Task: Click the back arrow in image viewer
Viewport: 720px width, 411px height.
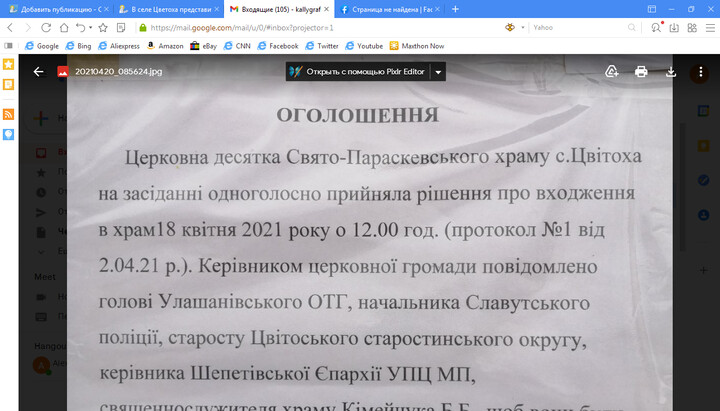Action: pos(39,72)
